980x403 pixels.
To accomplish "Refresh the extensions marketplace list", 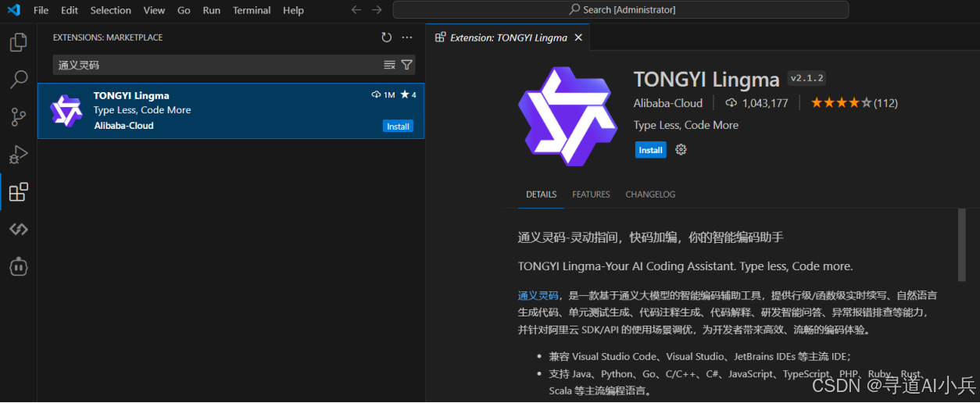I will point(386,37).
